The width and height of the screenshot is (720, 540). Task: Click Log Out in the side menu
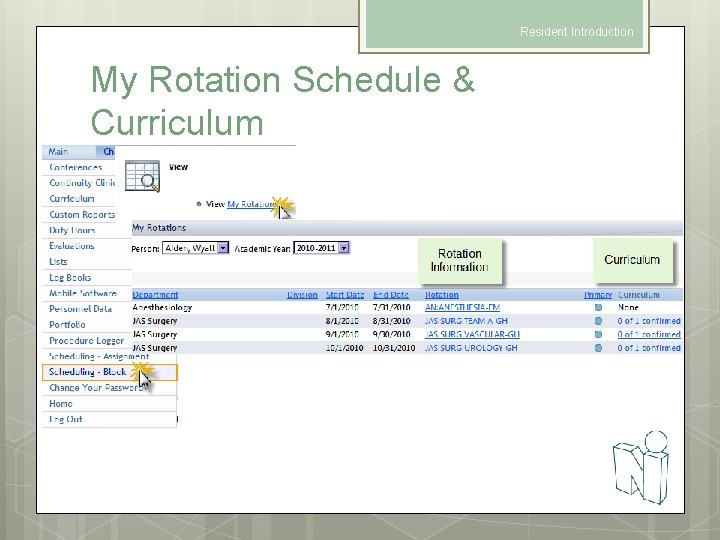coord(66,419)
